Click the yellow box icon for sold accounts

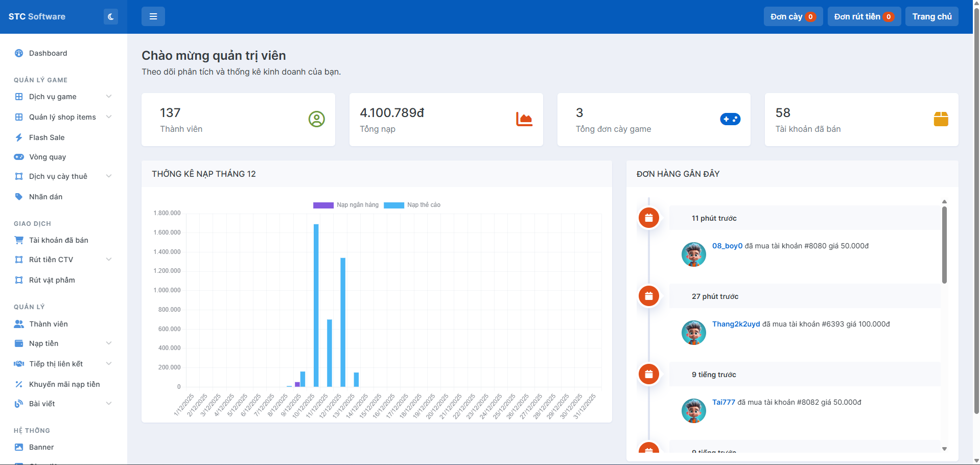coord(941,119)
